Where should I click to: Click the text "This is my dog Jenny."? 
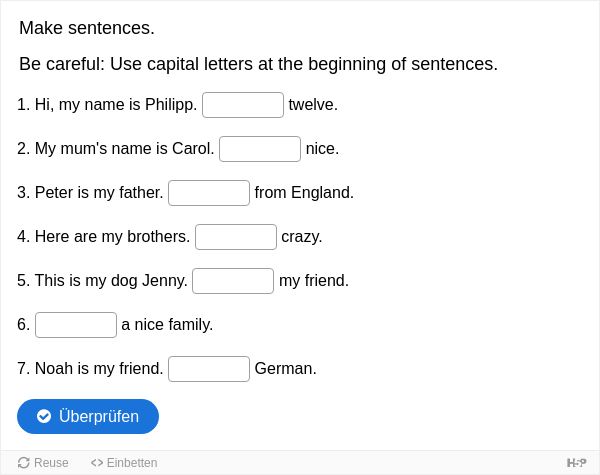click(111, 281)
